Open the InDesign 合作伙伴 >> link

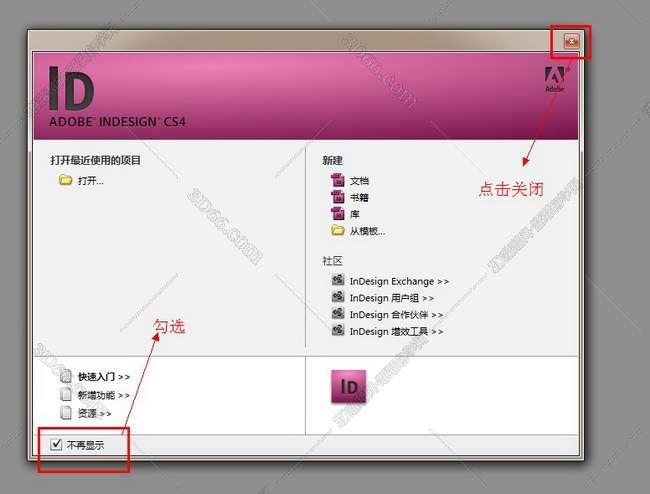pyautogui.click(x=396, y=315)
